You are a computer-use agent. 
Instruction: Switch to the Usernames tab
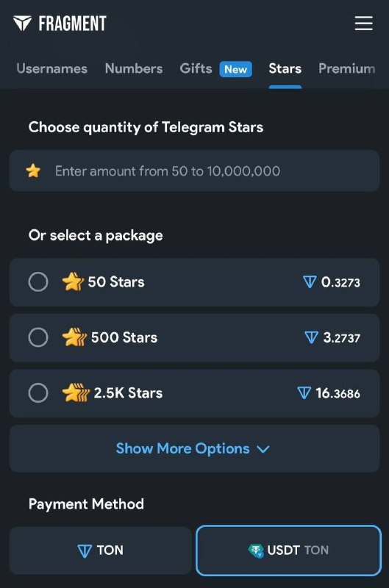pyautogui.click(x=51, y=68)
